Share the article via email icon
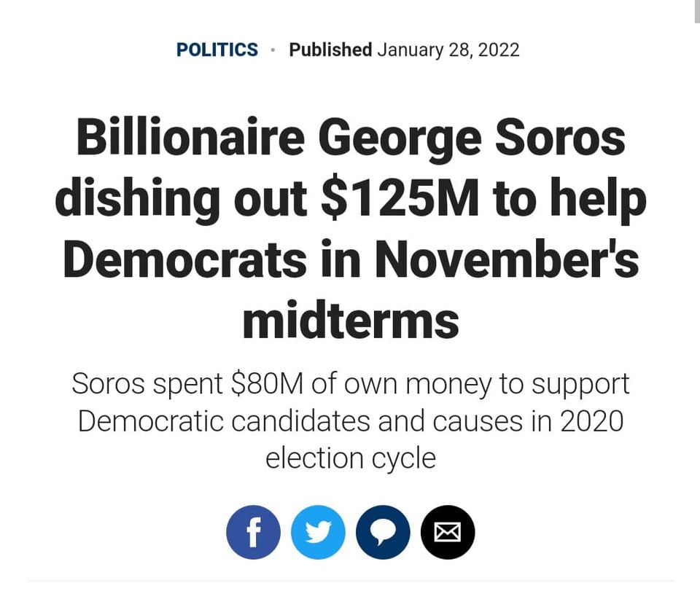 (x=448, y=533)
